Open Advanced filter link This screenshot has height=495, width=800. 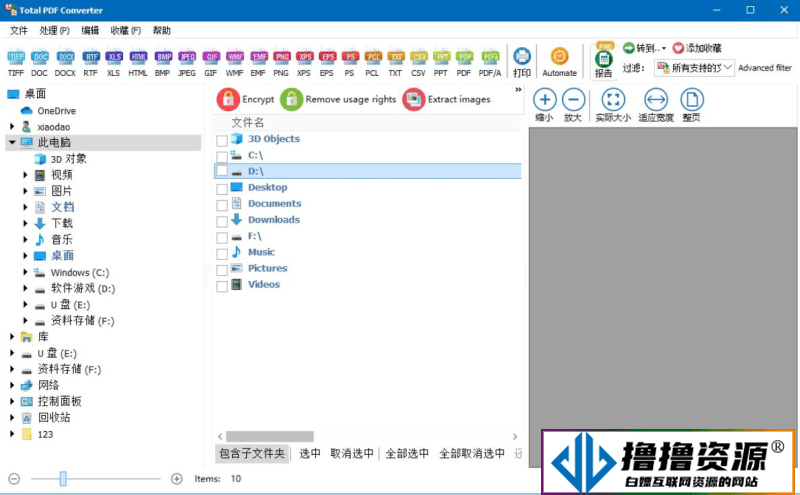tap(765, 67)
